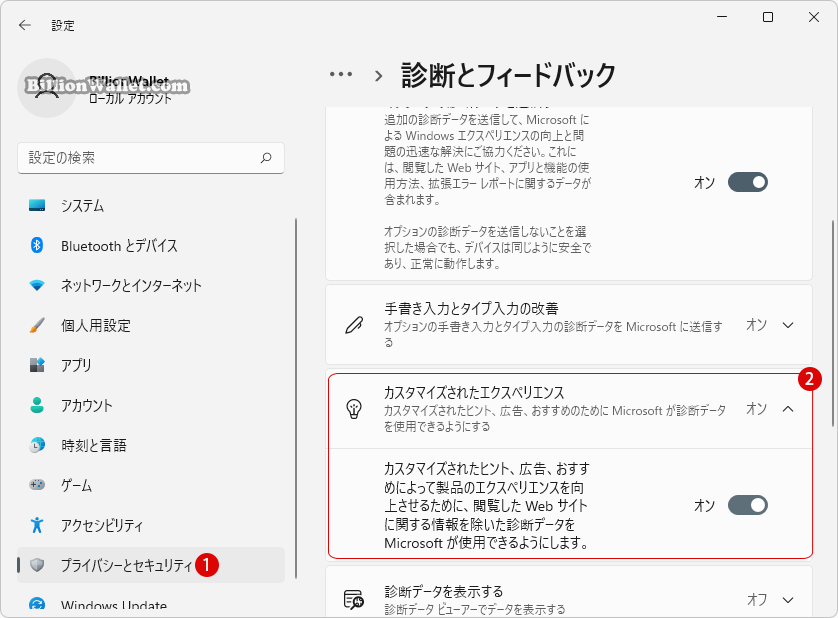Viewport: 838px width, 618px height.
Task: Click the アカウント person icon
Action: pos(37,405)
